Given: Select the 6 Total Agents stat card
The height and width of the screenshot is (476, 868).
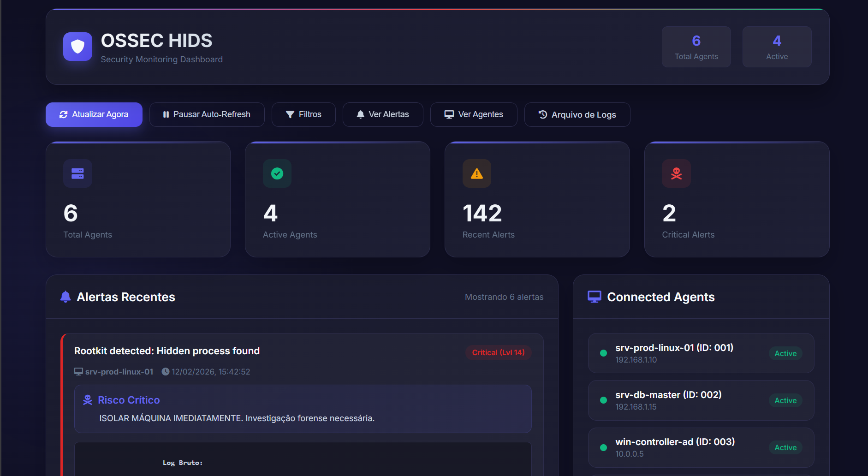Looking at the screenshot, I should point(138,199).
